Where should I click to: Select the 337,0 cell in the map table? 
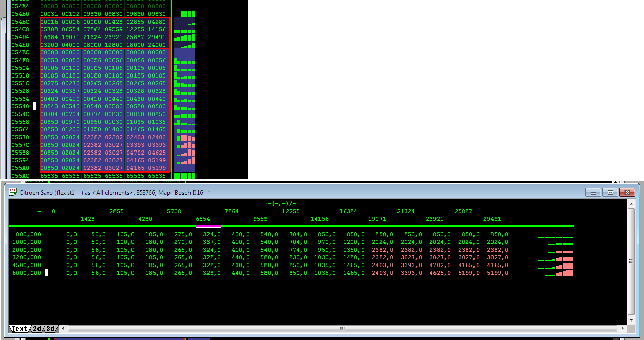(210, 242)
